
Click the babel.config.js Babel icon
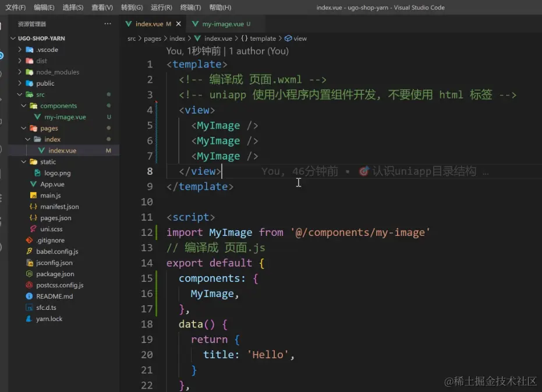point(29,251)
